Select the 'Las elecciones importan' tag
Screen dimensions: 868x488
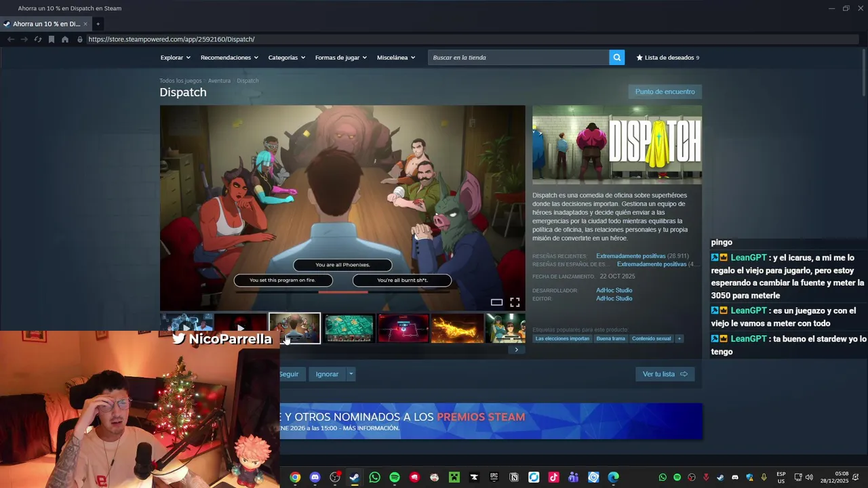(x=562, y=338)
